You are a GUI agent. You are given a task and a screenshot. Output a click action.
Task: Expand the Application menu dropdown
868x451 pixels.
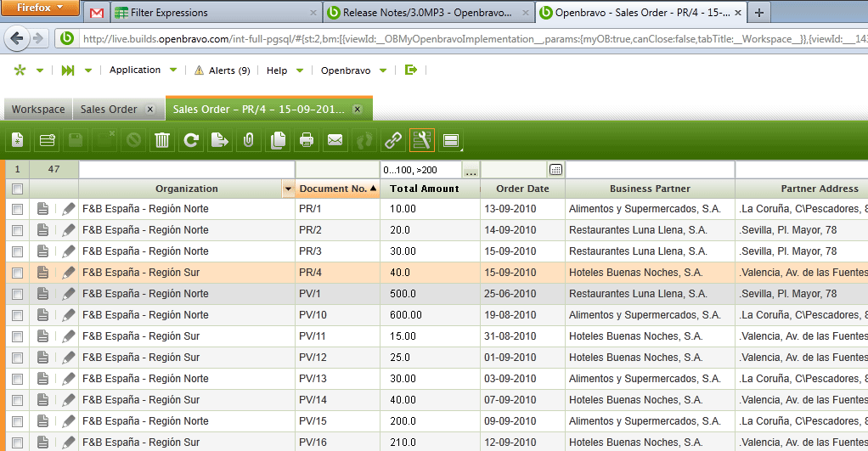coord(173,70)
